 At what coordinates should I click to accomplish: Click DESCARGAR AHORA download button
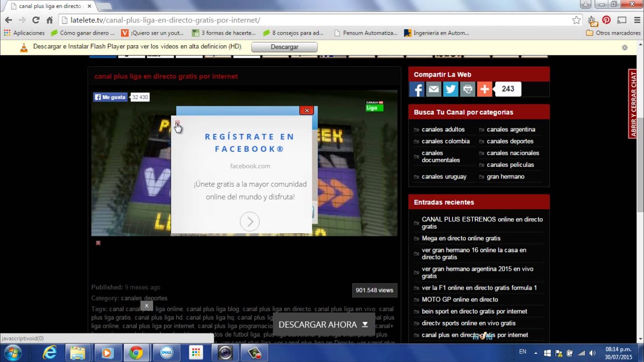tap(324, 325)
